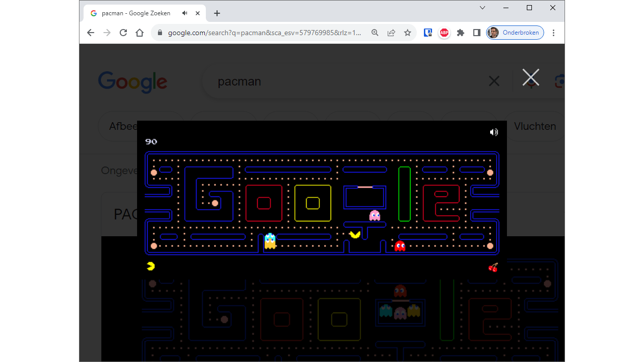View site information via the padlock icon
Screen dimensions: 644x362
[160, 33]
